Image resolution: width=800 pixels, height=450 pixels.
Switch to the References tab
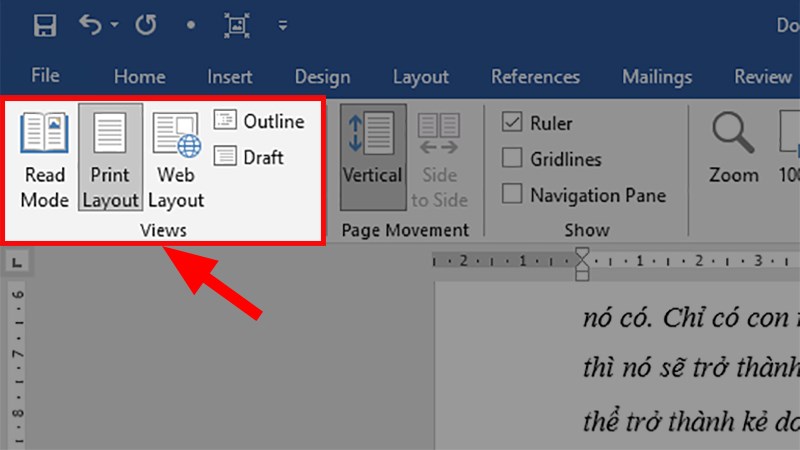pyautogui.click(x=535, y=77)
